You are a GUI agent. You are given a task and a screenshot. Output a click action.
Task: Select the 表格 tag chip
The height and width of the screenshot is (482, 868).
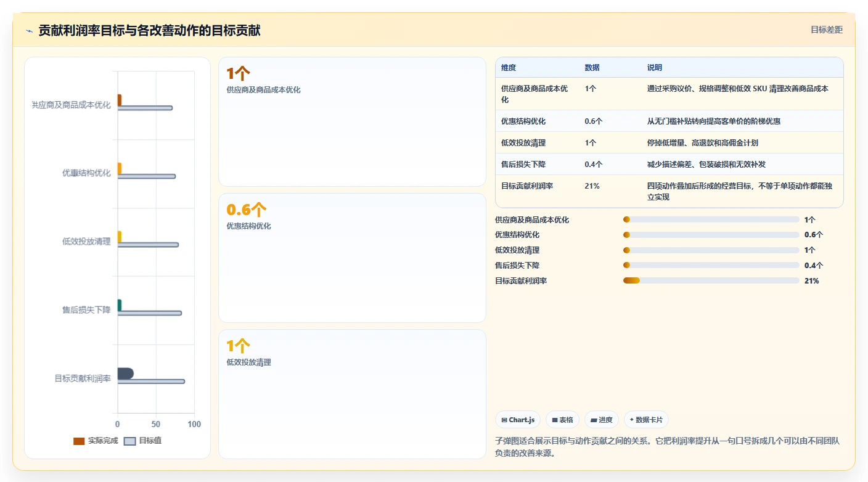[562, 420]
